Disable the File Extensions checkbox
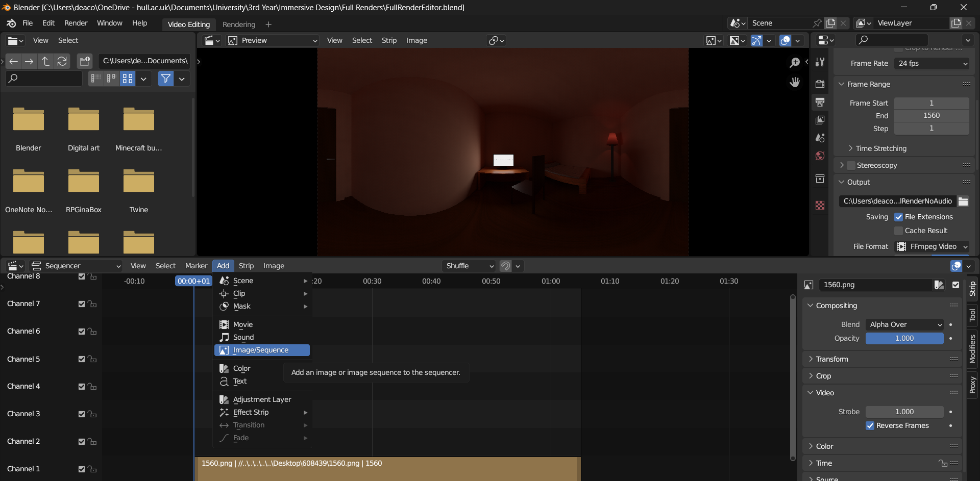 click(x=898, y=217)
